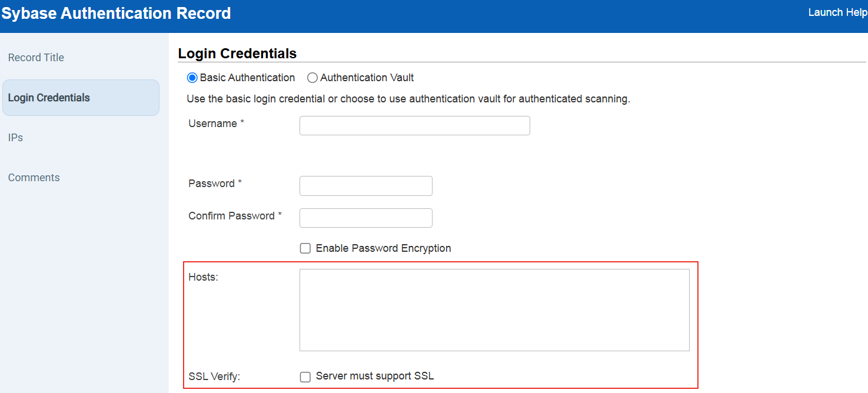Click the Enable Password Encryption label text
The image size is (868, 393).
coord(383,248)
